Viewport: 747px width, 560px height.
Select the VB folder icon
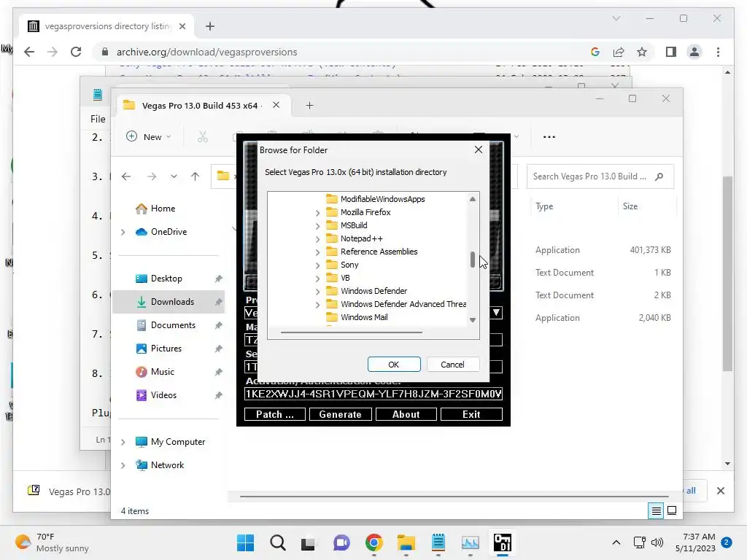332,278
